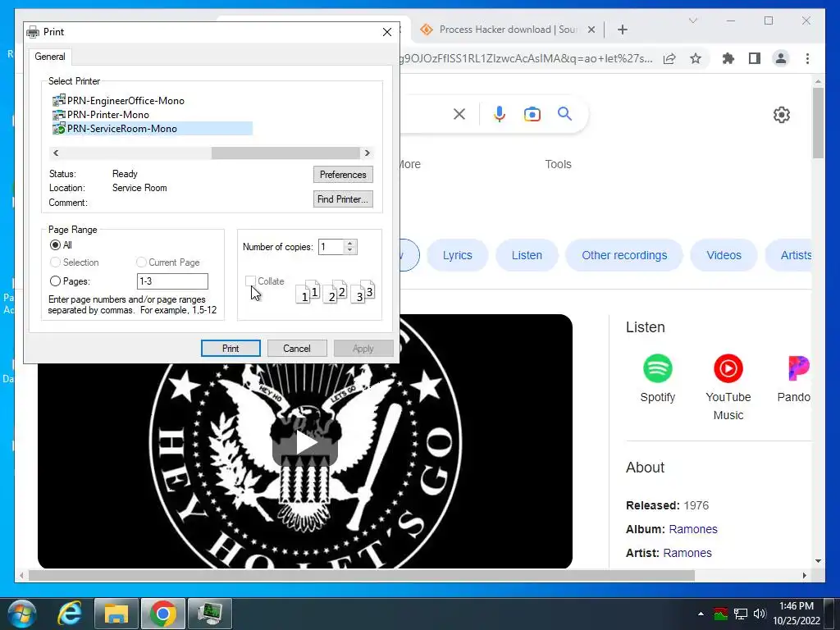Select PRN-EngineerOffice-Mono printer
This screenshot has width=840, height=630.
point(118,101)
